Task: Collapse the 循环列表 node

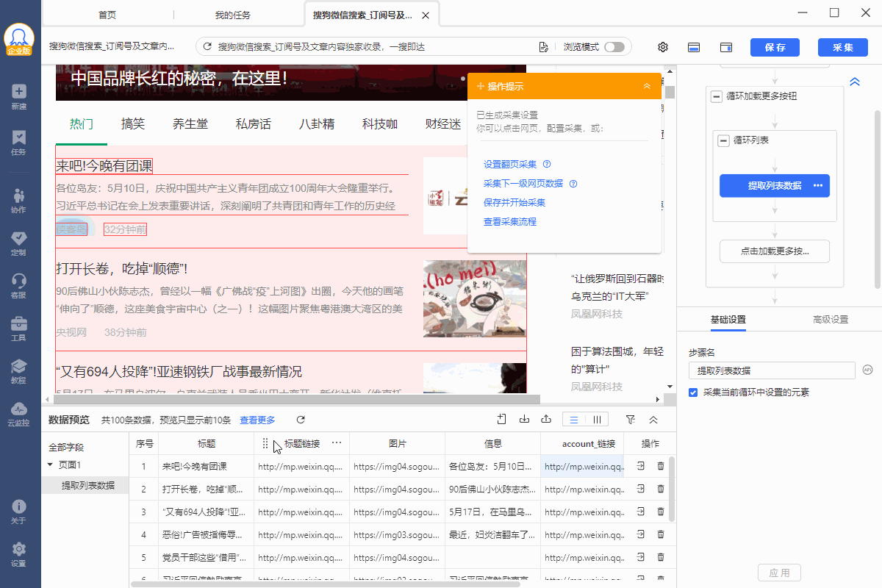Action: (723, 140)
